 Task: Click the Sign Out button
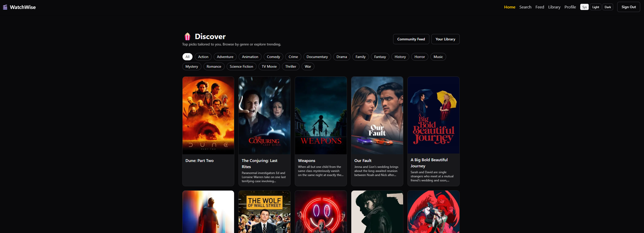pyautogui.click(x=628, y=7)
